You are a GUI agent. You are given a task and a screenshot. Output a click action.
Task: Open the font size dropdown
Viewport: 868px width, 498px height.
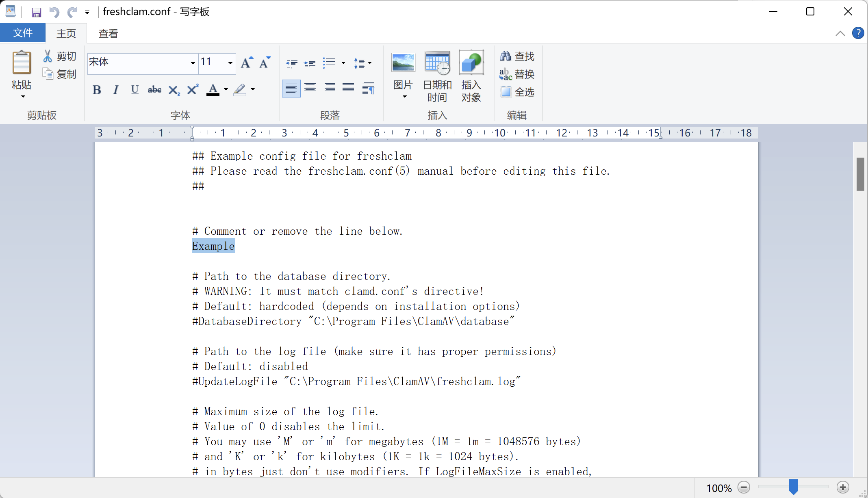point(230,63)
